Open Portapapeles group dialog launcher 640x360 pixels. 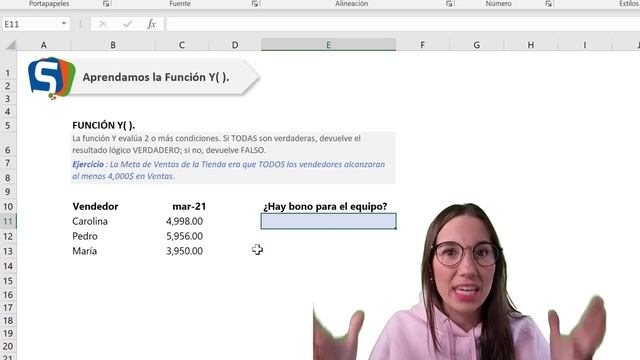point(106,4)
